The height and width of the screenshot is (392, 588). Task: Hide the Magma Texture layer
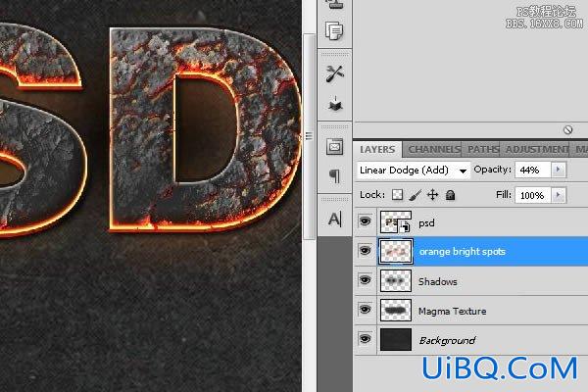[365, 310]
